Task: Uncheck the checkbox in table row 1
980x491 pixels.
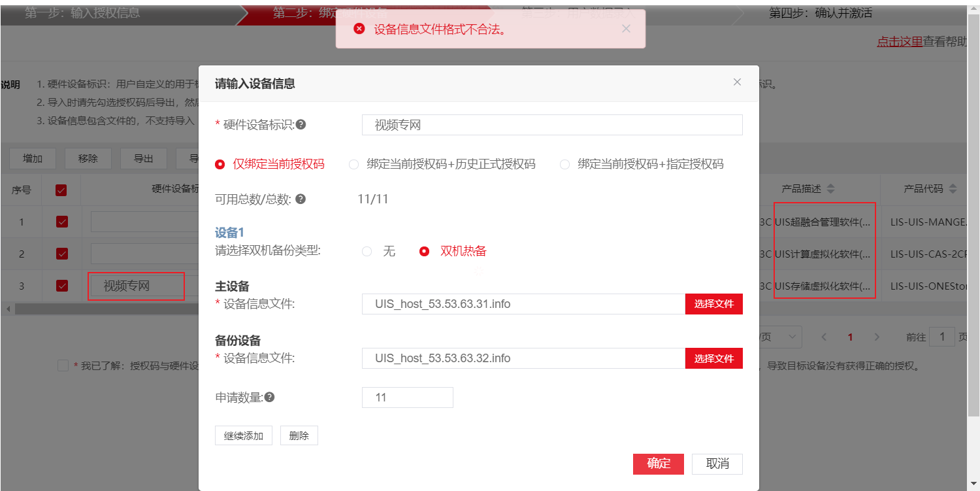Action: [61, 222]
